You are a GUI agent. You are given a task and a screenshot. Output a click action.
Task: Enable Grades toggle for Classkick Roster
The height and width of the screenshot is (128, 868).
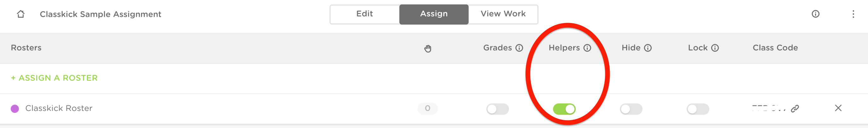[497, 109]
